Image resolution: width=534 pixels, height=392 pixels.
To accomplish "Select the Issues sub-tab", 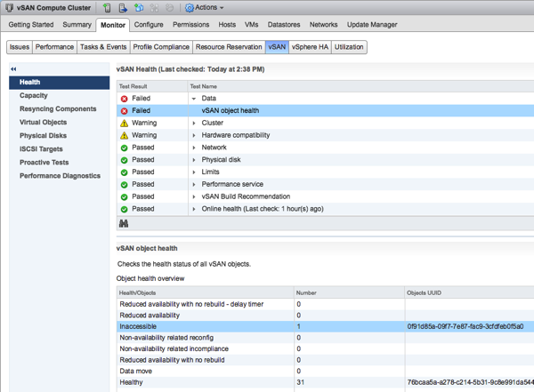I will point(20,47).
